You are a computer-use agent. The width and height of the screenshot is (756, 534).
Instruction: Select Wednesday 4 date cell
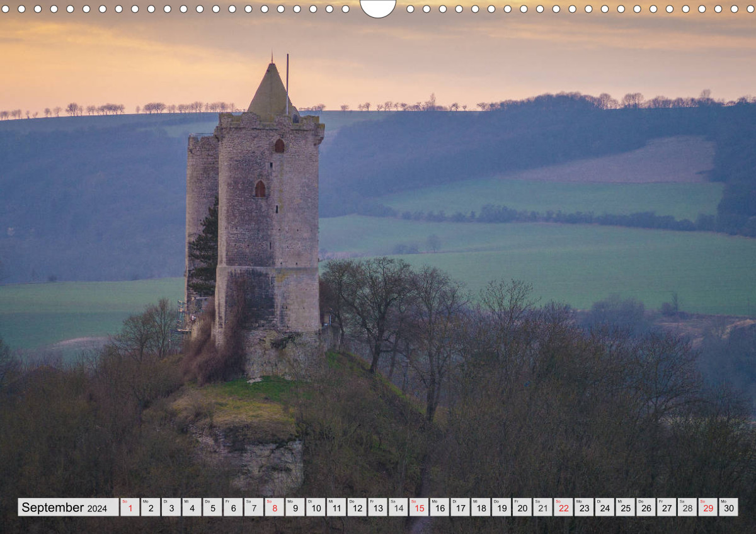tap(192, 508)
